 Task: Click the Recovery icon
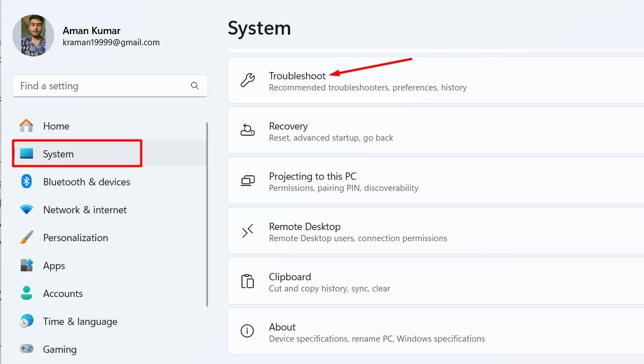pos(247,130)
